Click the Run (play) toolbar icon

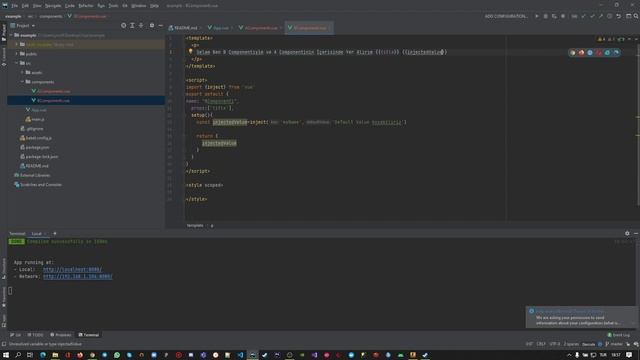tap(537, 16)
